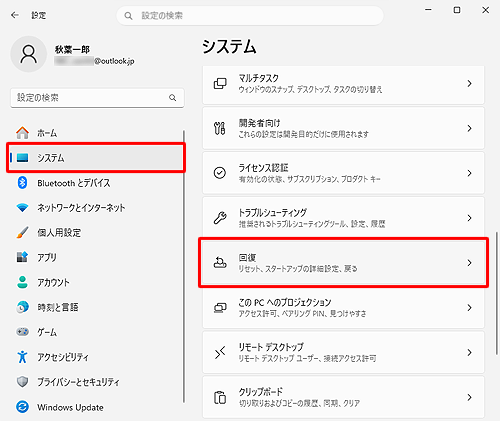The height and width of the screenshot is (421, 500).
Task: Click the システム page heading
Action: click(x=229, y=46)
